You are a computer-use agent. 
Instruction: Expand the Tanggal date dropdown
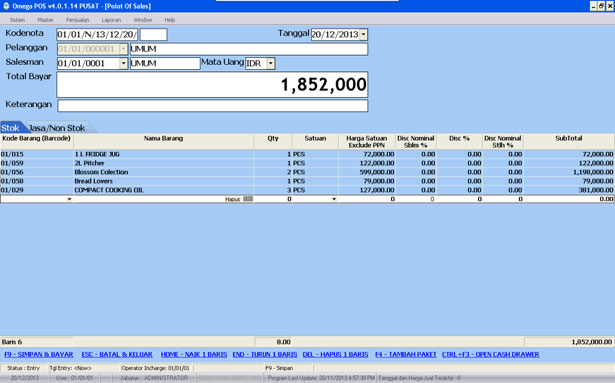click(364, 35)
